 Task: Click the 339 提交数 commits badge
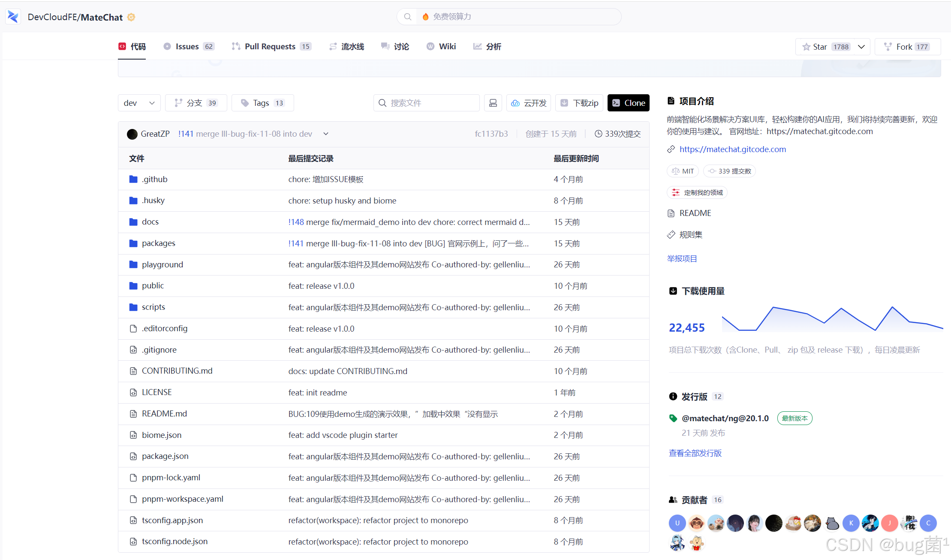(x=729, y=171)
